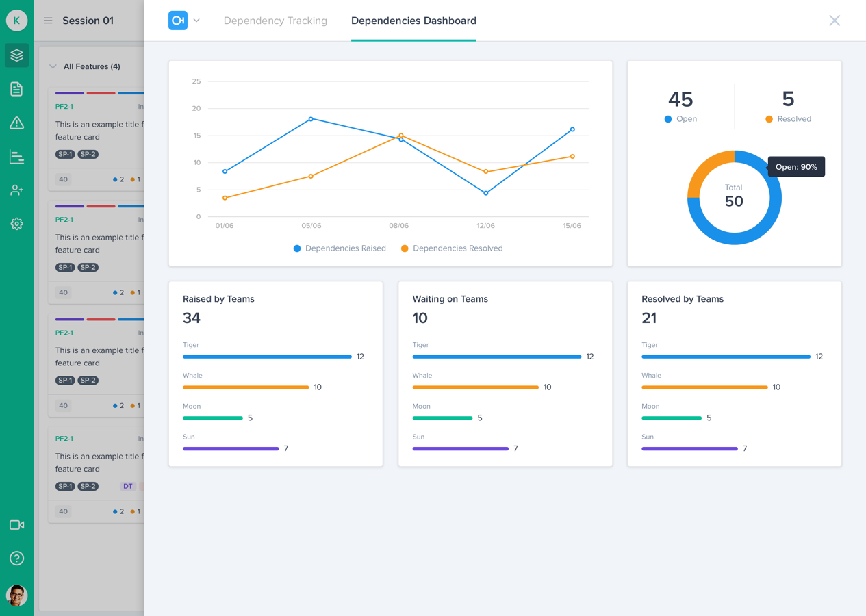The image size is (866, 616).
Task: Toggle the Dependencies Raised legend item
Action: point(340,248)
